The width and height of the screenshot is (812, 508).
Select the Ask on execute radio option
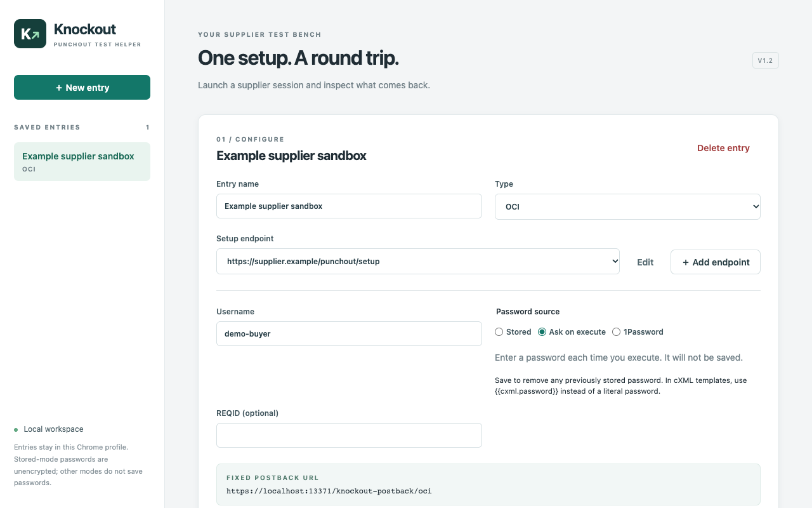pyautogui.click(x=542, y=332)
